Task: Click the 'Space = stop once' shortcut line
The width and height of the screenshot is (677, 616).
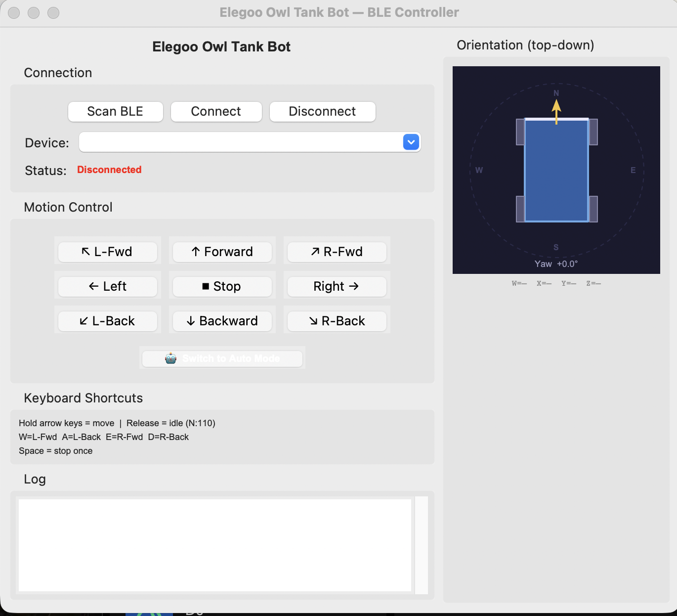Action: click(56, 451)
